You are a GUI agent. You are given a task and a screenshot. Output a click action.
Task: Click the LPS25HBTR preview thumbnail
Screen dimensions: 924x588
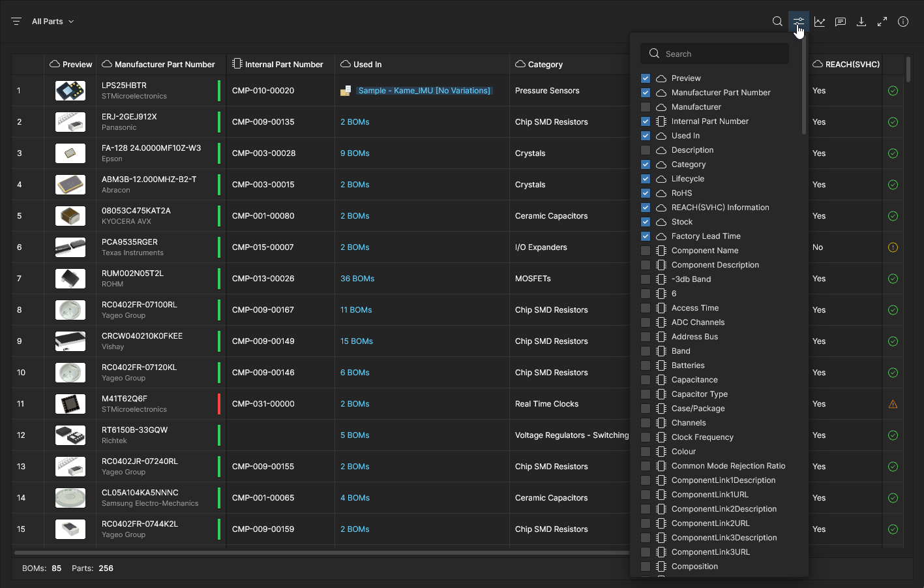point(70,91)
